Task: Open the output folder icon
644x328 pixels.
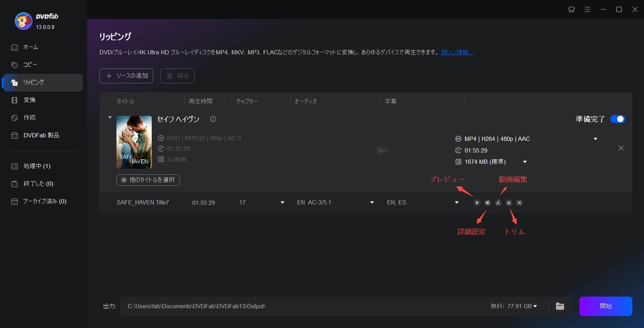Action: (x=560, y=306)
